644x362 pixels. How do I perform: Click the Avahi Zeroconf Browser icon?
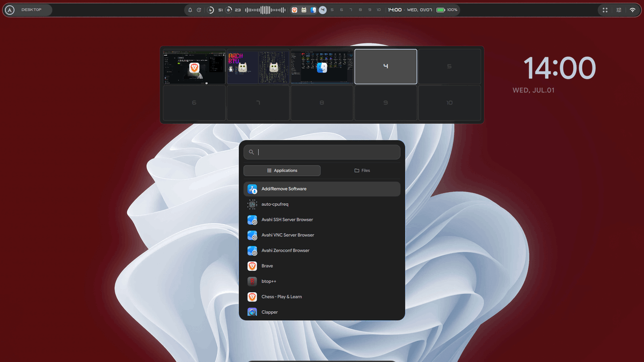pyautogui.click(x=252, y=251)
